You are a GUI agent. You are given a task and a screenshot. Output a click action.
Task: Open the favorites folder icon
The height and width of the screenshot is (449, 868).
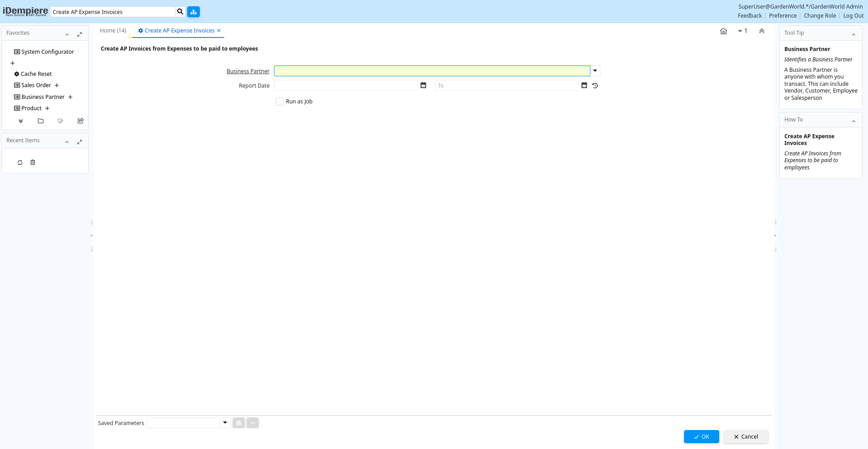[x=41, y=121]
